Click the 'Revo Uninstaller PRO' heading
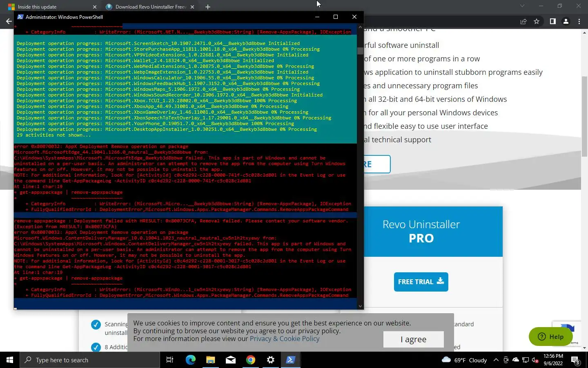Viewport: 588px width, 368px height. (421, 231)
